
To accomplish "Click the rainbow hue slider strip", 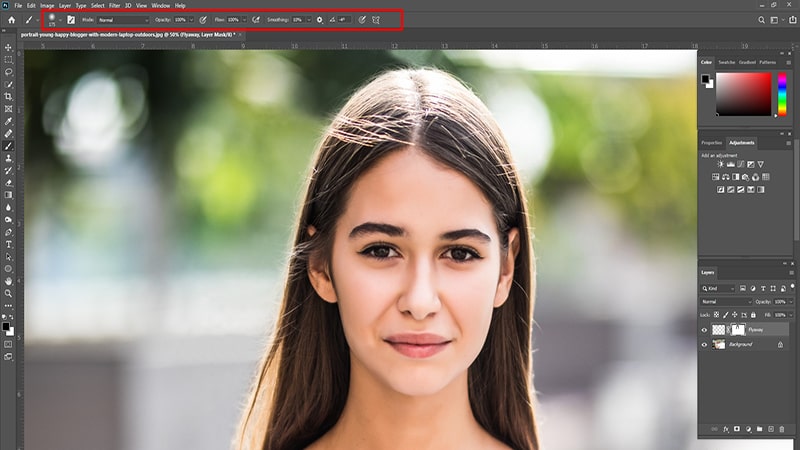I will (782, 94).
